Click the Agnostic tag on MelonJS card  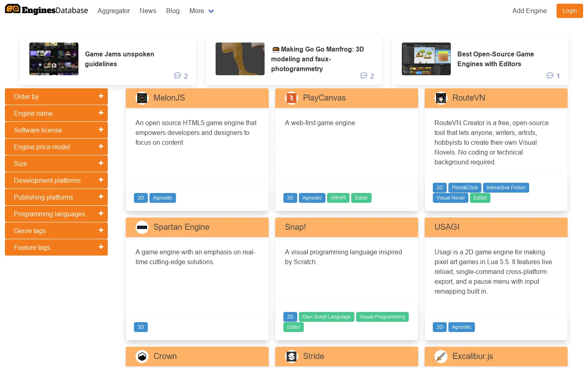tap(163, 198)
